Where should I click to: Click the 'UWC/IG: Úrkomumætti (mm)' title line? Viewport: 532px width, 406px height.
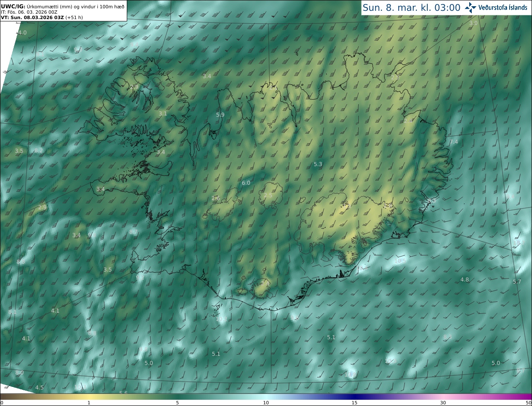pos(62,6)
